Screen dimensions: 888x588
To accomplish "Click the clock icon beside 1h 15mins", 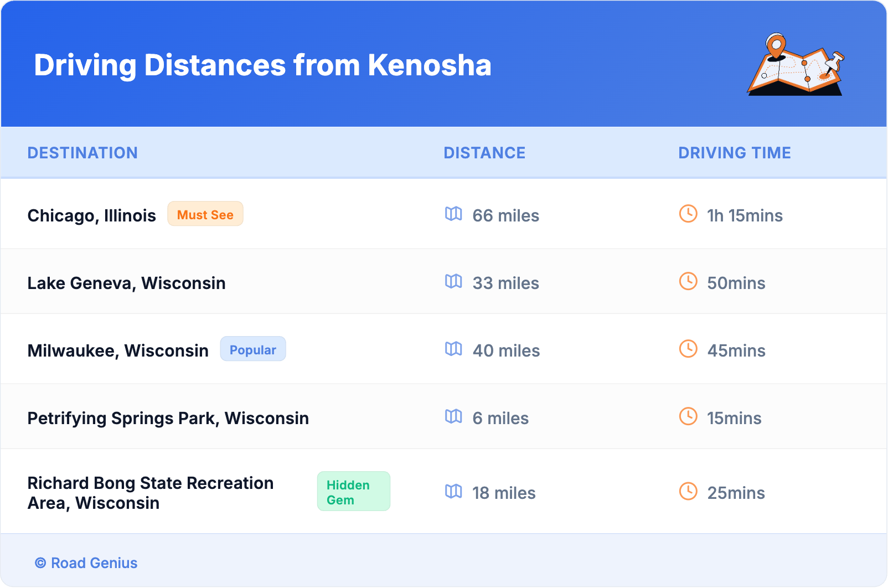I will tap(688, 214).
